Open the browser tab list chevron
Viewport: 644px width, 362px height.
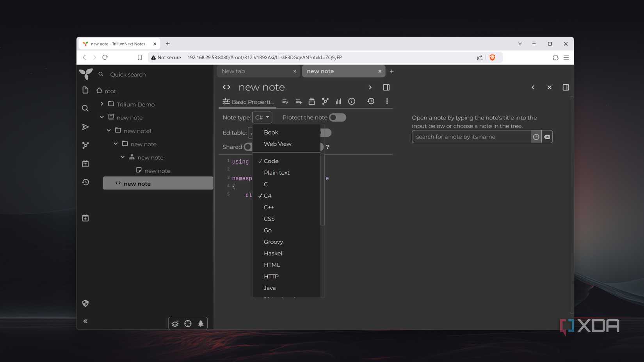tap(520, 44)
